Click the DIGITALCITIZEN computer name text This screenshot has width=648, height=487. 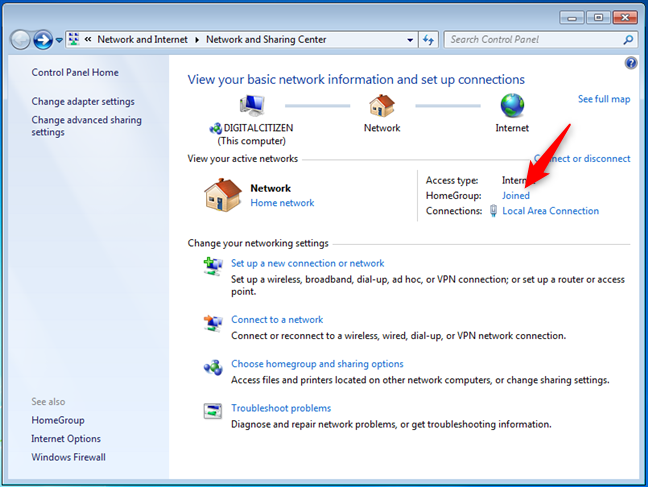(x=258, y=128)
